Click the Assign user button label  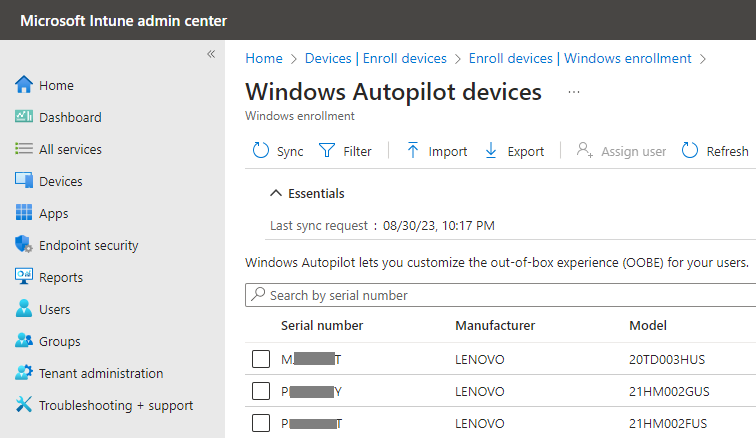click(x=633, y=151)
